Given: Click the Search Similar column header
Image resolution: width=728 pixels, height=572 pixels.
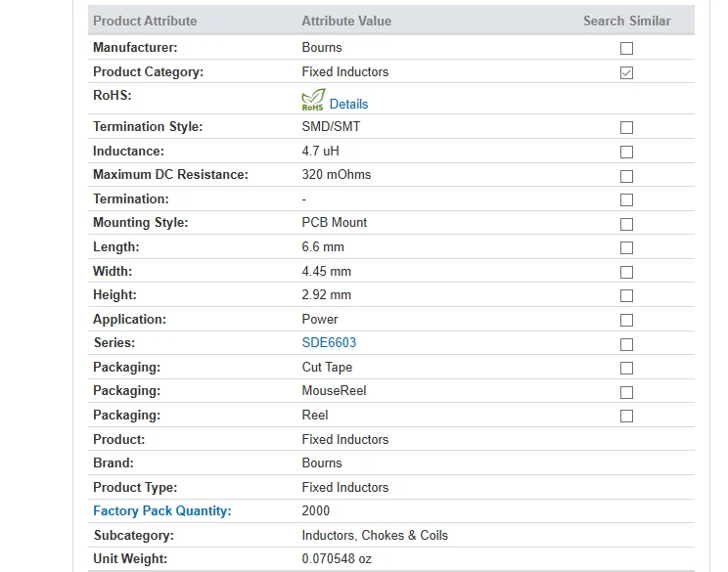Looking at the screenshot, I should click(x=627, y=21).
